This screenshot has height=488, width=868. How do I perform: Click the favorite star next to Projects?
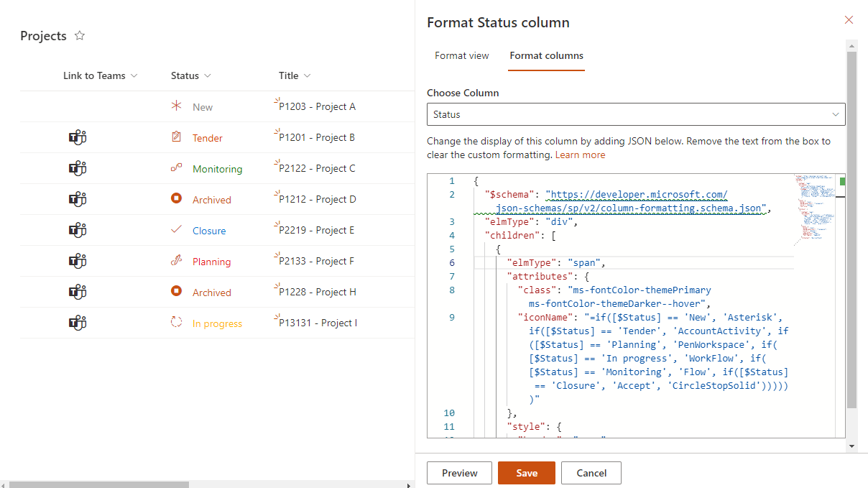tap(80, 36)
